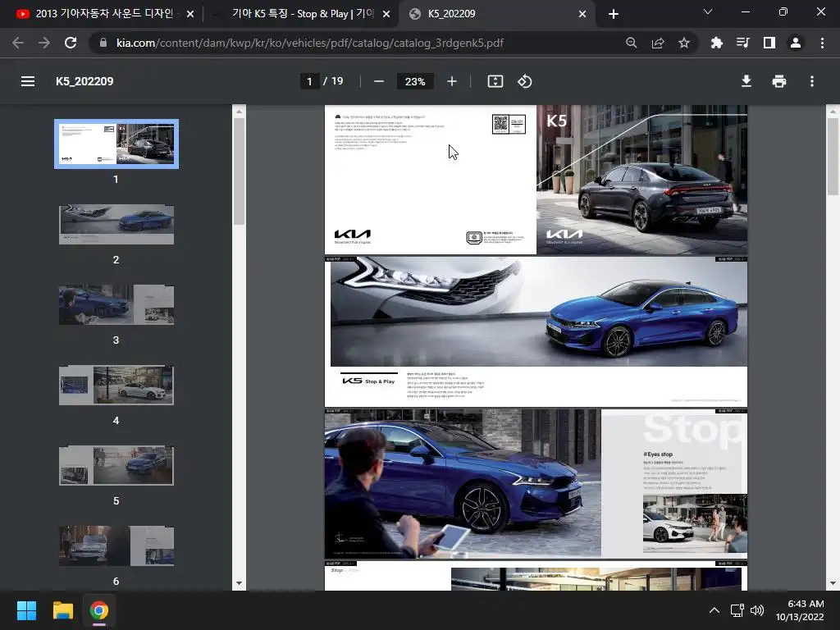The width and height of the screenshot is (840, 630).
Task: Expand Chrome tab search chevron
Action: (708, 12)
